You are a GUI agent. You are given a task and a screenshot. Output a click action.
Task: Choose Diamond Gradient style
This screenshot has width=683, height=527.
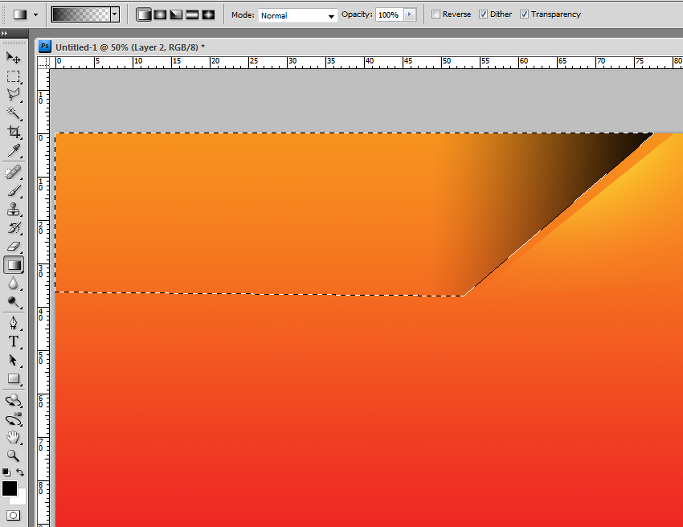(208, 15)
